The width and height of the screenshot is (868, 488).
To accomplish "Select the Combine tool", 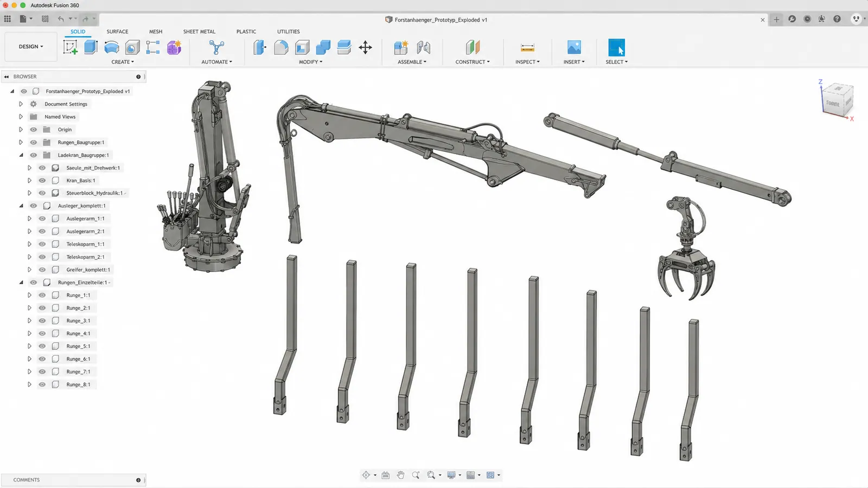I will [x=323, y=48].
